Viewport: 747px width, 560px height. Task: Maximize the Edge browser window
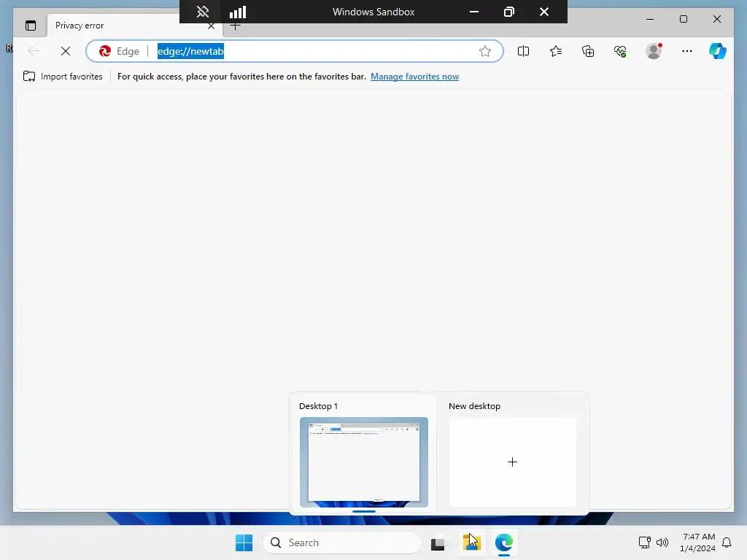(x=683, y=19)
